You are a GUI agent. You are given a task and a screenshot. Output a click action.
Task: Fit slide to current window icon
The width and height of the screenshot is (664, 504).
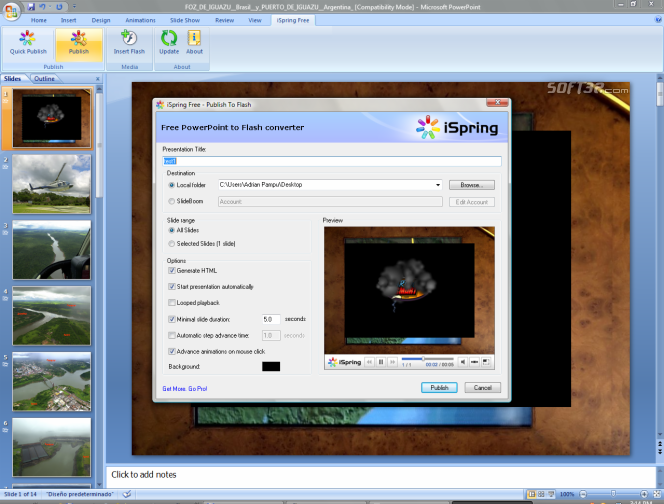657,494
